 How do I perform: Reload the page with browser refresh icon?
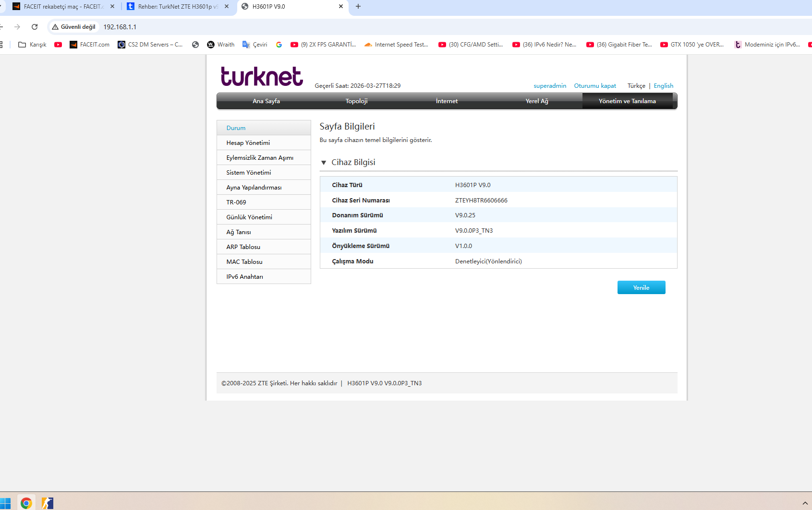(35, 27)
